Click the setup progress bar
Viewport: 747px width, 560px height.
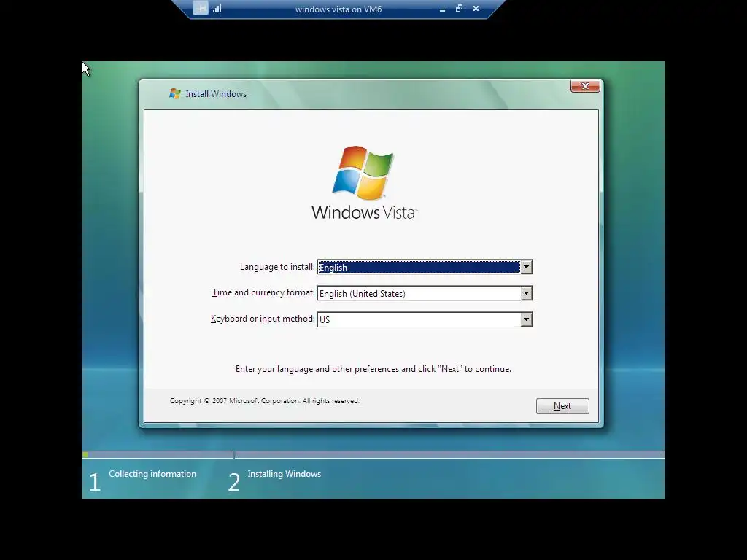tap(373, 455)
